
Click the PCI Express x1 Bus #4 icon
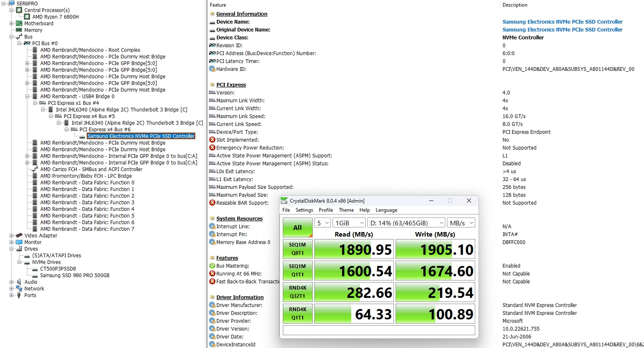[x=43, y=103]
